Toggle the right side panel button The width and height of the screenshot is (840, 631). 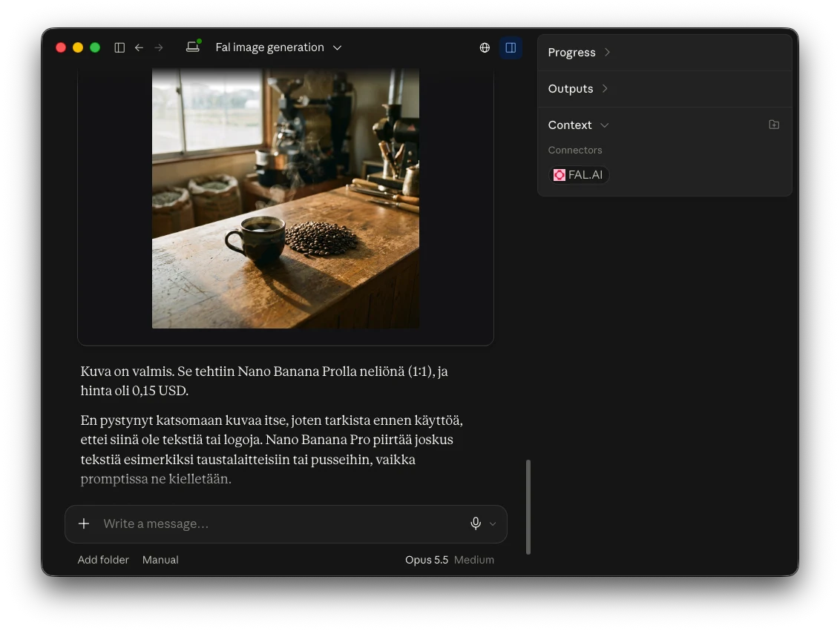click(x=511, y=47)
